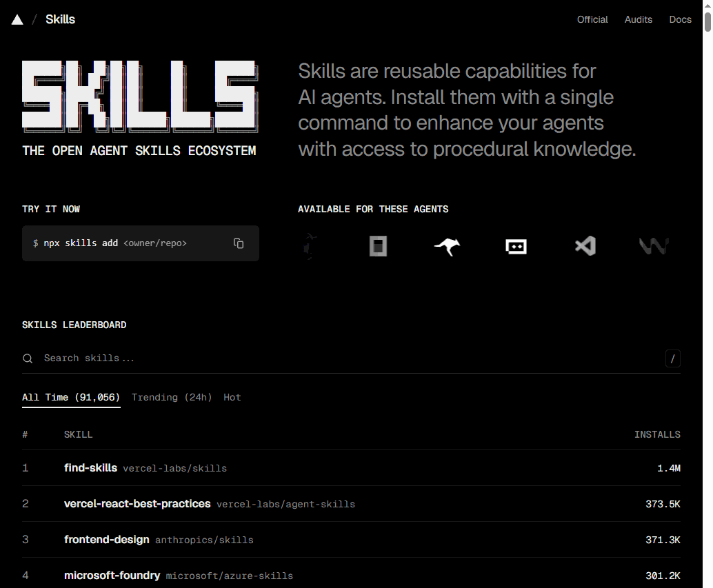Click the 301.2K installs value
Image resolution: width=713 pixels, height=588 pixels.
coord(663,576)
